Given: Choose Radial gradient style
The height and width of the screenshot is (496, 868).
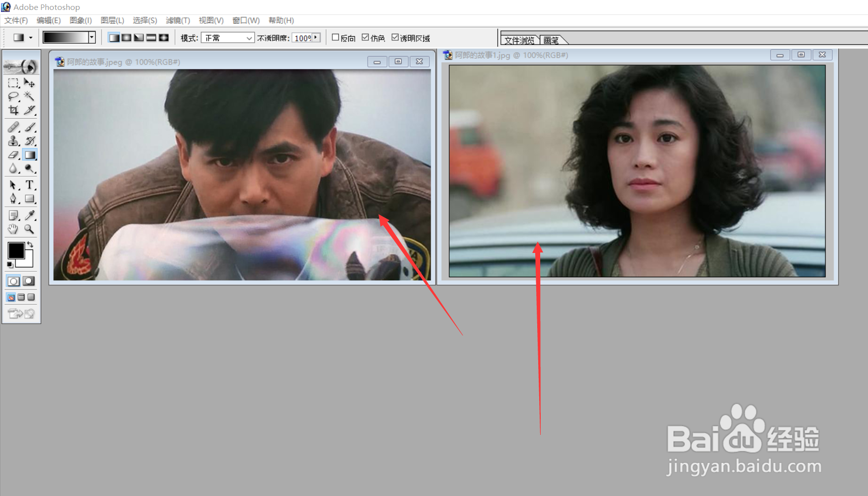Looking at the screenshot, I should 126,38.
